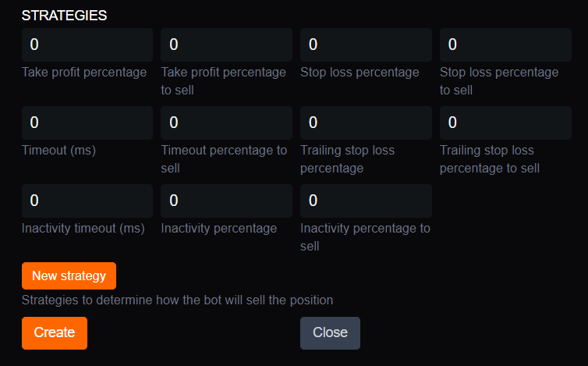Click the 'Inactivity percentage' label text

click(x=219, y=228)
